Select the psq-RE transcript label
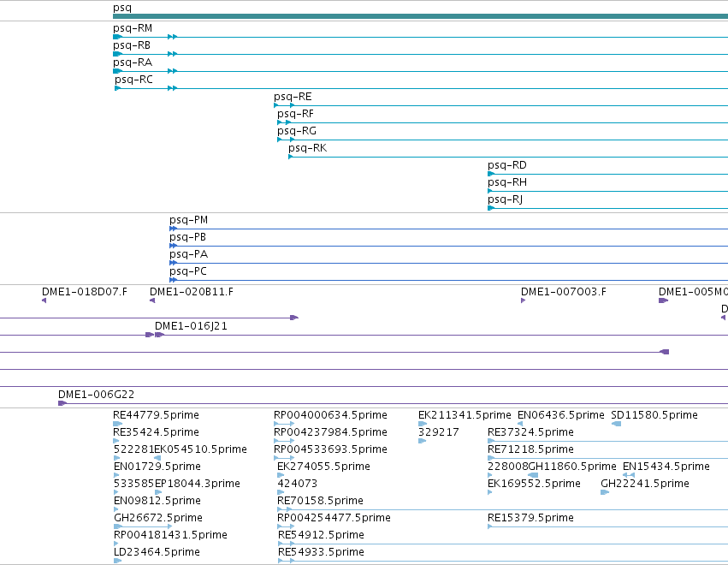The image size is (728, 565). pos(293,97)
